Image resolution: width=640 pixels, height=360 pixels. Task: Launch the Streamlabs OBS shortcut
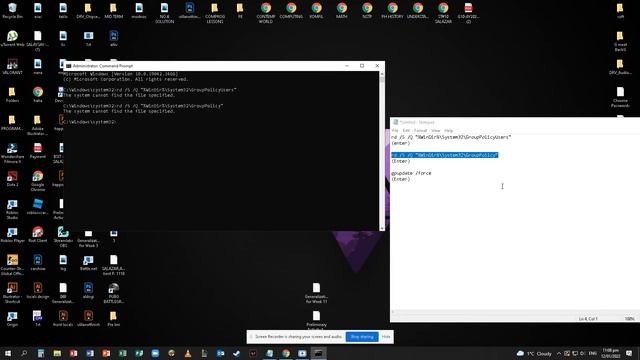pyautogui.click(x=63, y=237)
